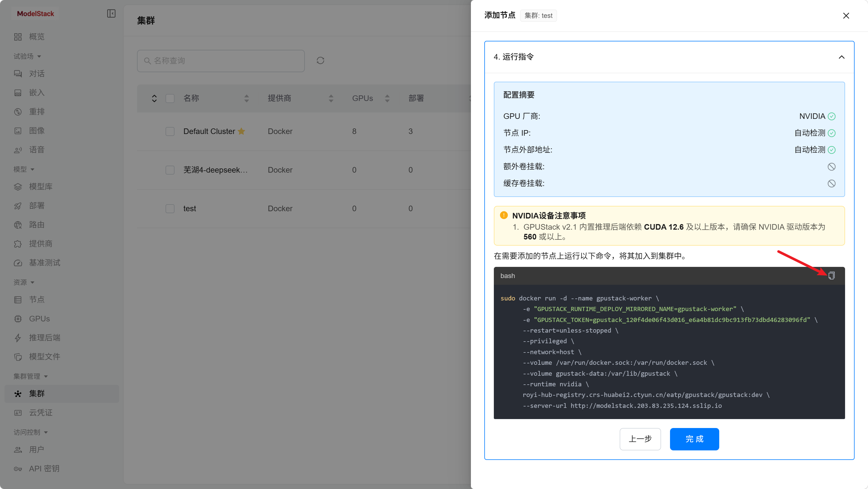This screenshot has height=489, width=868.
Task: Check the 芜湖4-deepseek row checkbox
Action: click(x=170, y=170)
